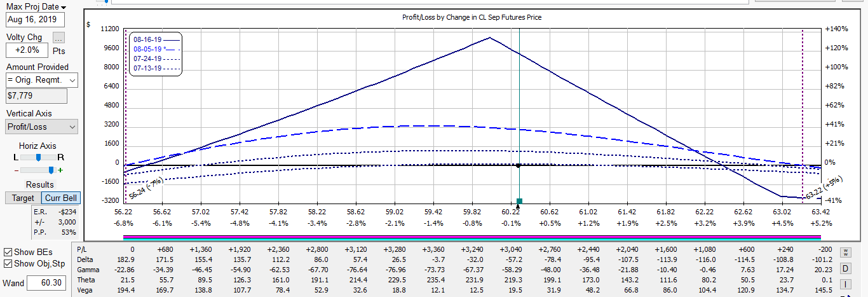Viewport: 868px width, 297px height.
Task: Open the Max Proj Date dropdown arrow
Action: pyautogui.click(x=64, y=7)
